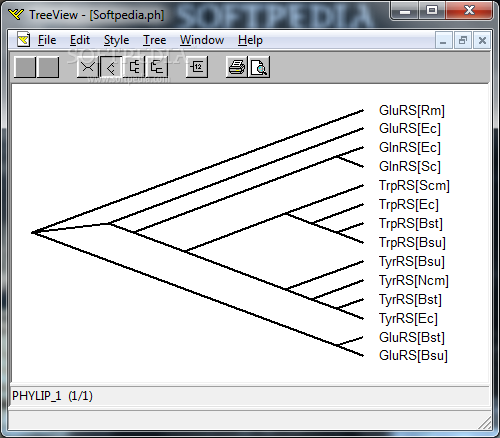Select the radial (unrooted) tree style icon
500x438 pixels.
click(x=88, y=67)
